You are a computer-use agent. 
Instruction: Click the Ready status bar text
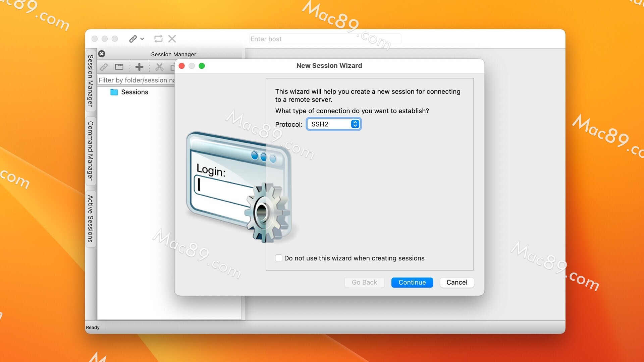(x=93, y=327)
